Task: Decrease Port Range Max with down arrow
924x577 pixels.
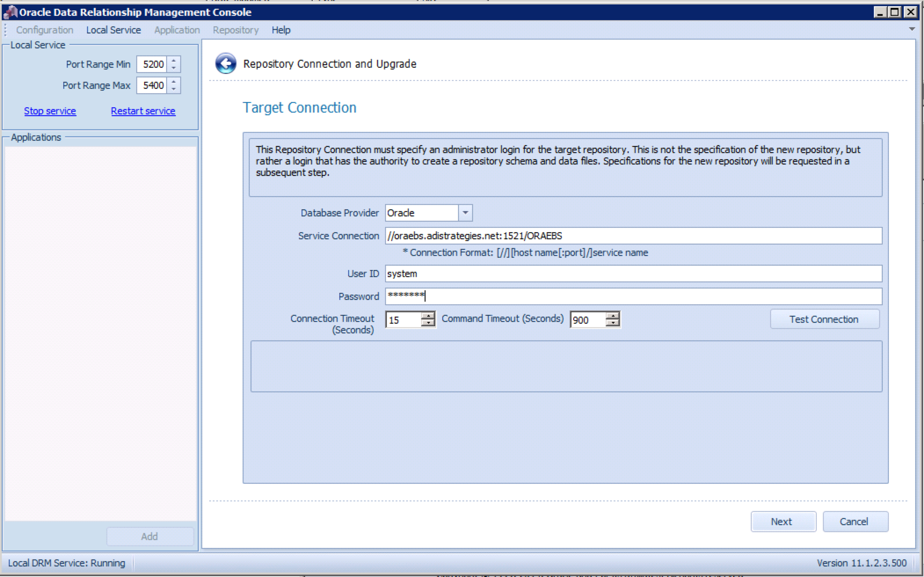Action: click(174, 89)
